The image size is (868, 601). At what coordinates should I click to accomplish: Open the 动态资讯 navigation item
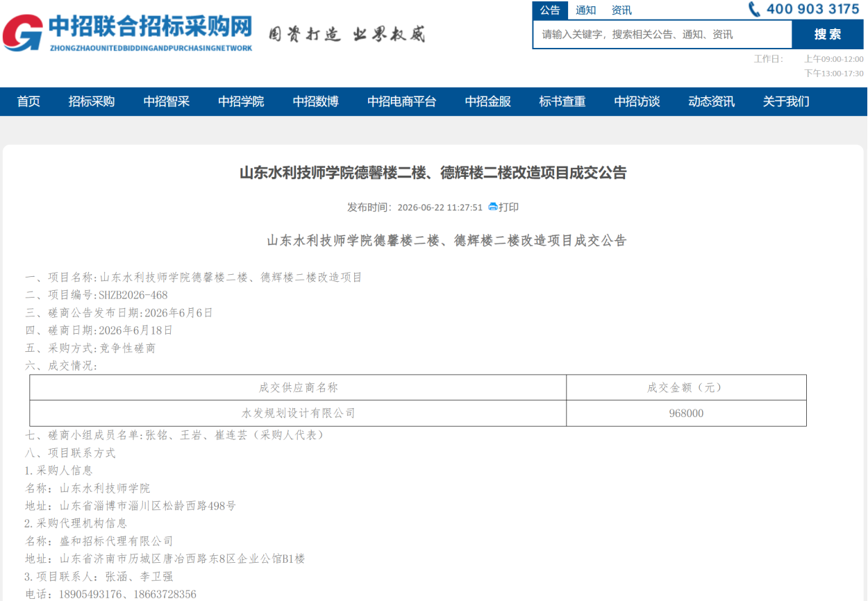(x=712, y=101)
